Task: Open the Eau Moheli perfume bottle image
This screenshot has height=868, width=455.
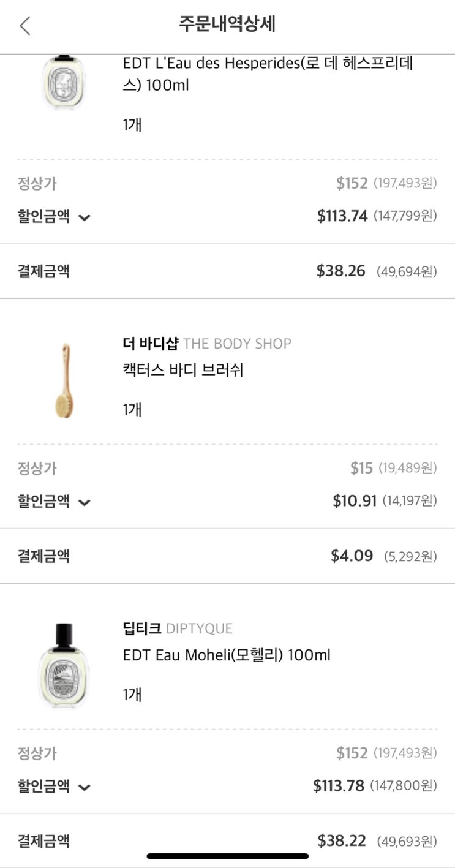Action: coord(64,665)
